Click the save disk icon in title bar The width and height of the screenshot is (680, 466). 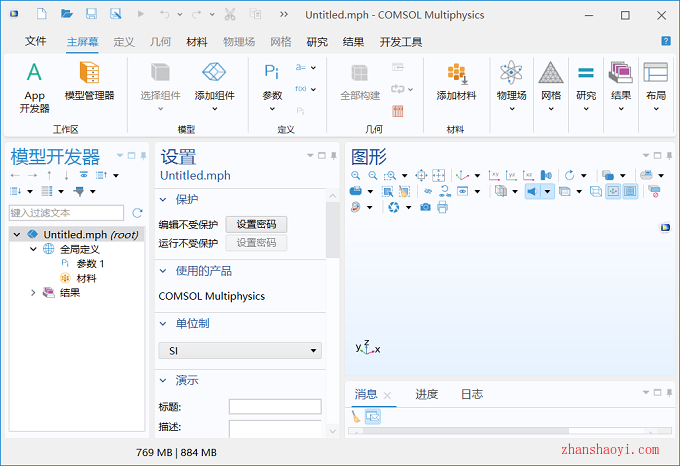[91, 14]
